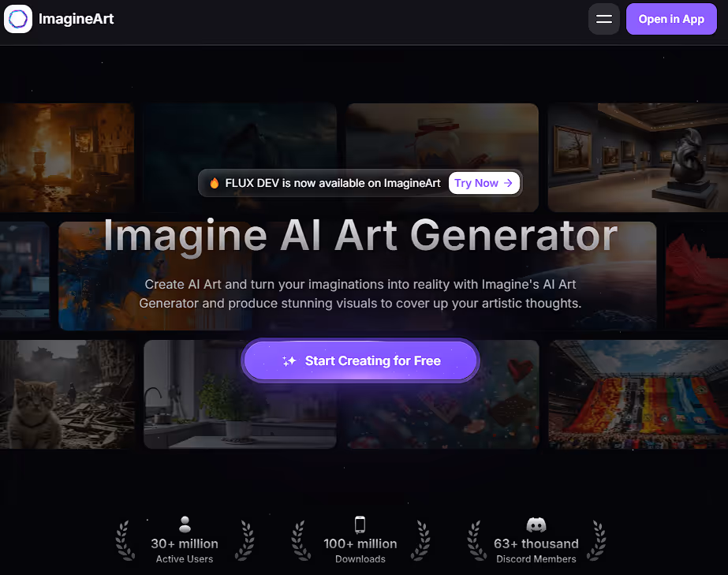The height and width of the screenshot is (575, 728).
Task: Open the burning room artwork thumbnail
Action: pyautogui.click(x=67, y=158)
